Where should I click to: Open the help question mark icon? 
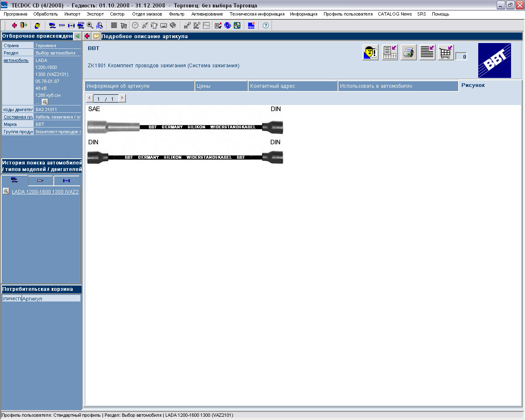click(x=266, y=25)
